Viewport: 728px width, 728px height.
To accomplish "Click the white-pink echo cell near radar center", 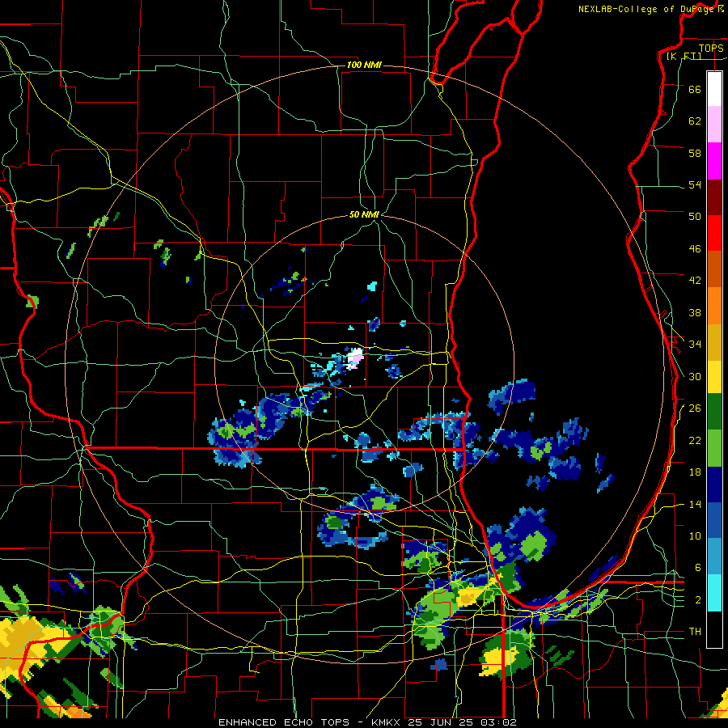I will (x=355, y=358).
